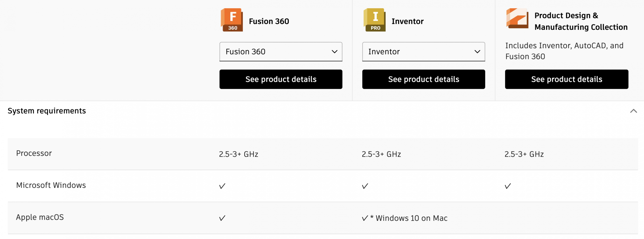Click the System requirements heading
Image resolution: width=644 pixels, height=239 pixels.
[47, 111]
